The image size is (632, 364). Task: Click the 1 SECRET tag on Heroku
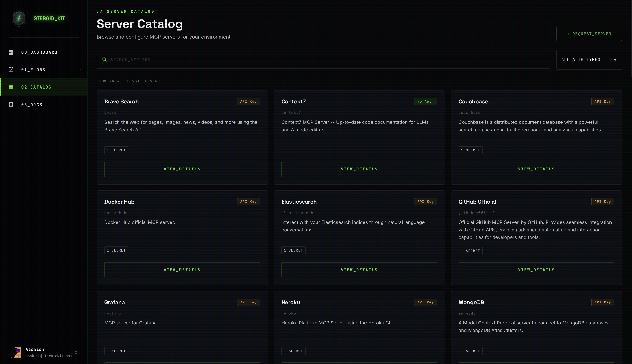(x=293, y=351)
